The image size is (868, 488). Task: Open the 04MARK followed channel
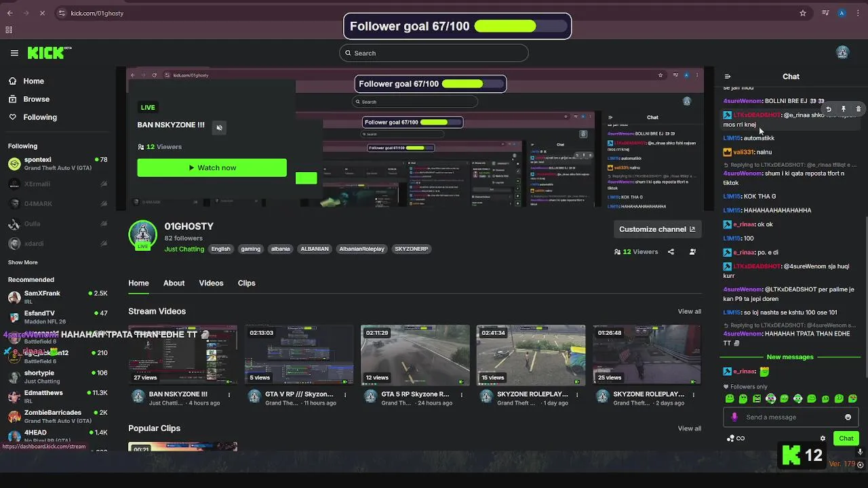click(x=58, y=203)
